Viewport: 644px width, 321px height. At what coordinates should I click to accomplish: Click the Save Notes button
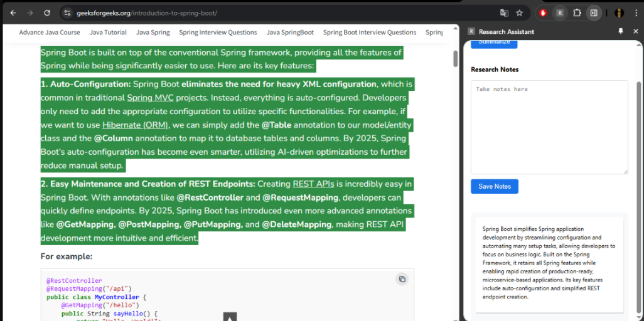[495, 186]
